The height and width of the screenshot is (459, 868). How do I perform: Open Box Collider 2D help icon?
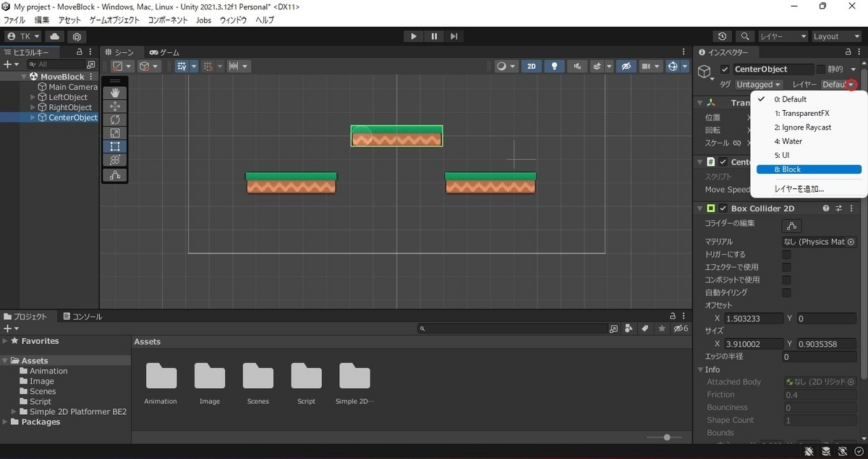(x=826, y=209)
